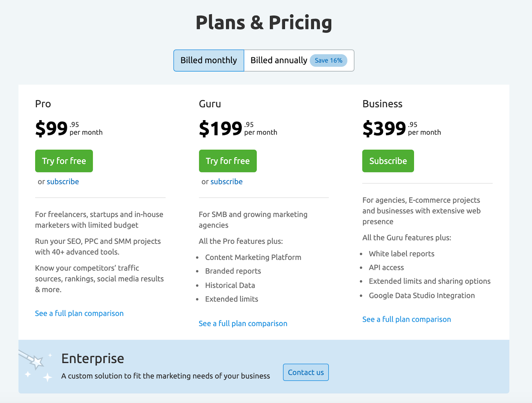Open the subscribe link under Pro
This screenshot has height=403, width=532.
pos(63,182)
